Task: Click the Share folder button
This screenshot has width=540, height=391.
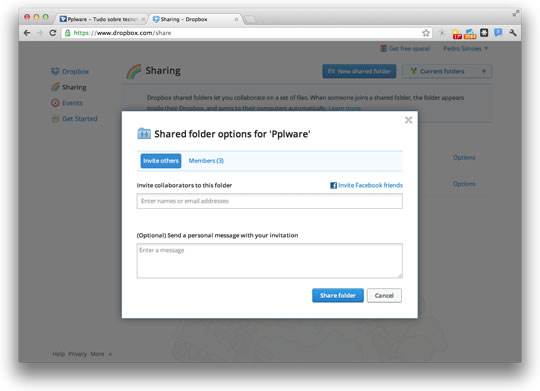Action: tap(338, 295)
